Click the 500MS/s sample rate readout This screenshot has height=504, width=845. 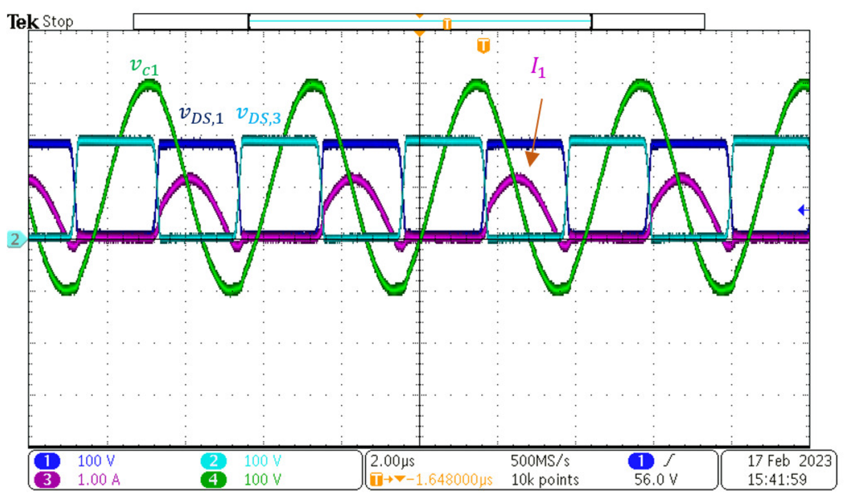tap(540, 461)
